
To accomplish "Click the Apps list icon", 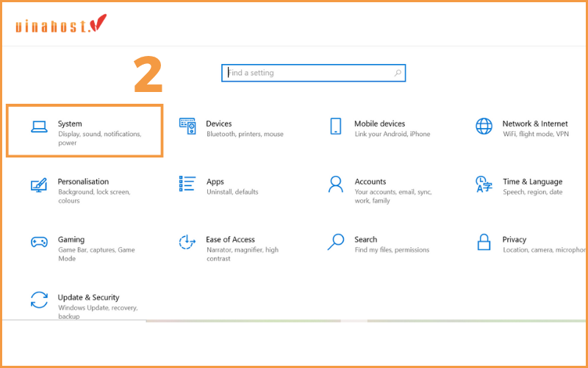I will click(187, 184).
